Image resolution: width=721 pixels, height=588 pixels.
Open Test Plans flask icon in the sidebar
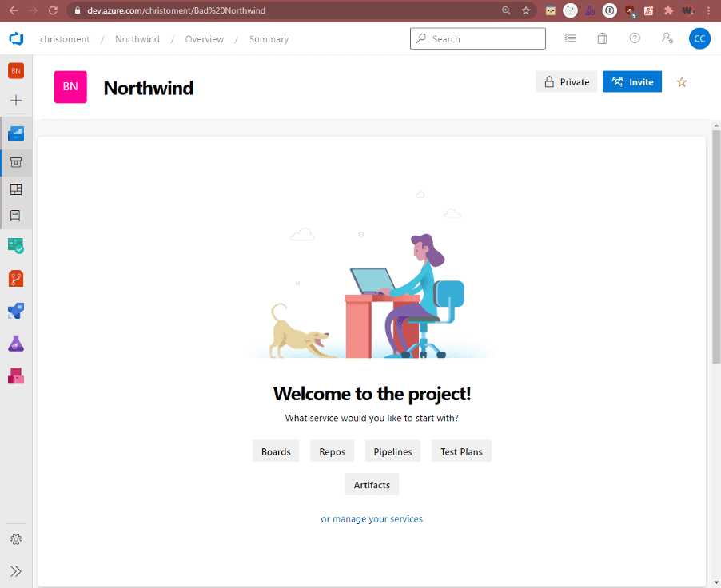(x=16, y=344)
